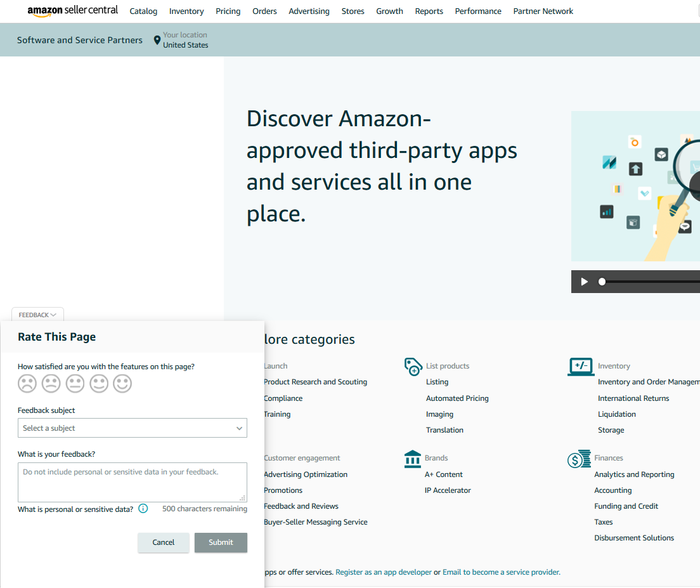
Task: Open the Liquidation category
Action: 617,414
